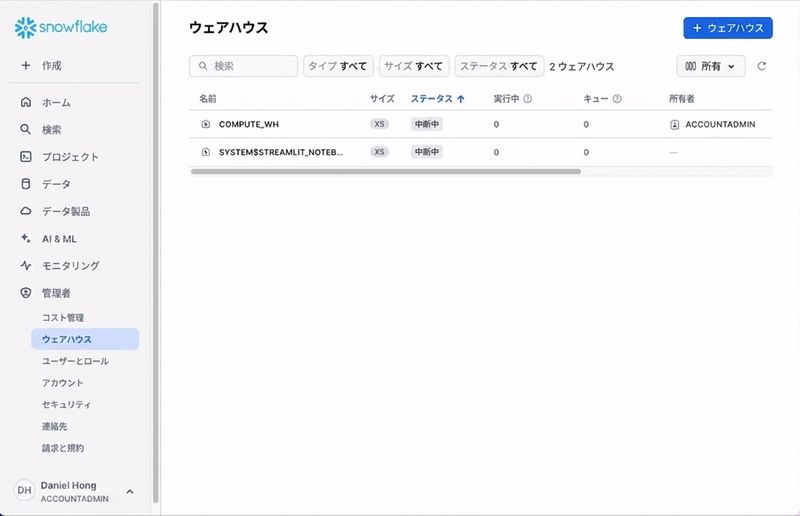
Task: Open the 所有 columns dropdown
Action: (711, 66)
